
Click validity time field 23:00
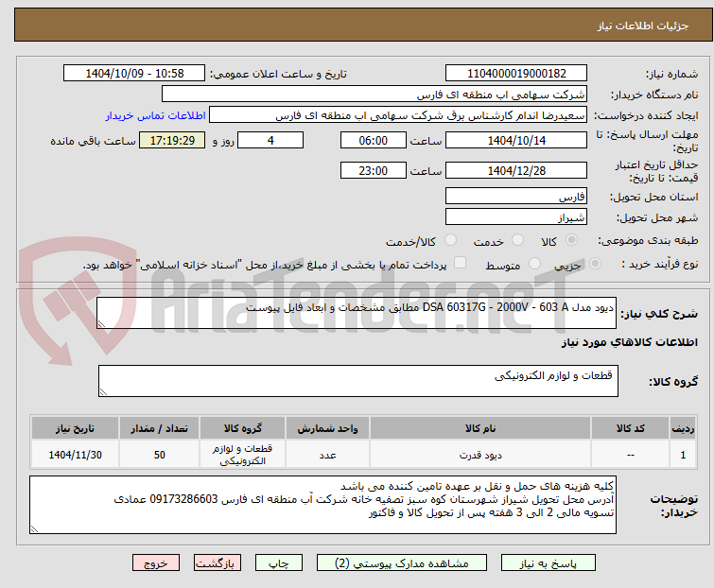click(373, 171)
